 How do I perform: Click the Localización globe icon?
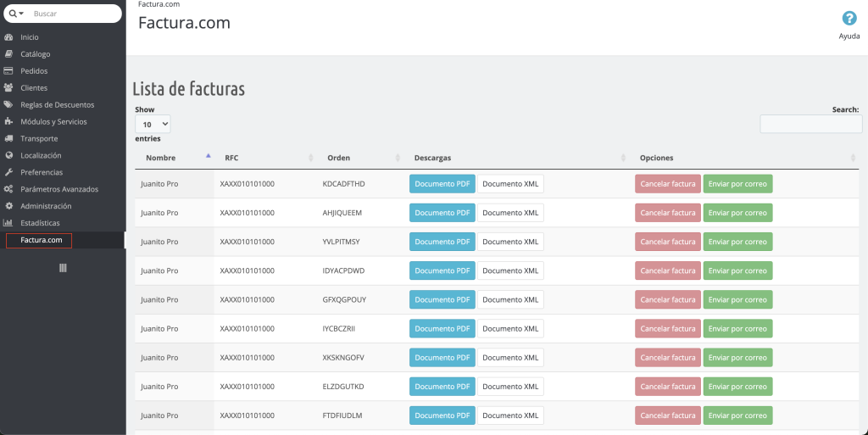click(x=8, y=155)
